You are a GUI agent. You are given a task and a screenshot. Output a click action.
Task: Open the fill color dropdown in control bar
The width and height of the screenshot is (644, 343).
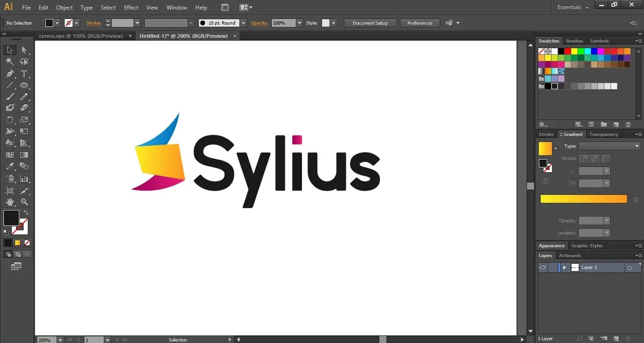pyautogui.click(x=57, y=23)
